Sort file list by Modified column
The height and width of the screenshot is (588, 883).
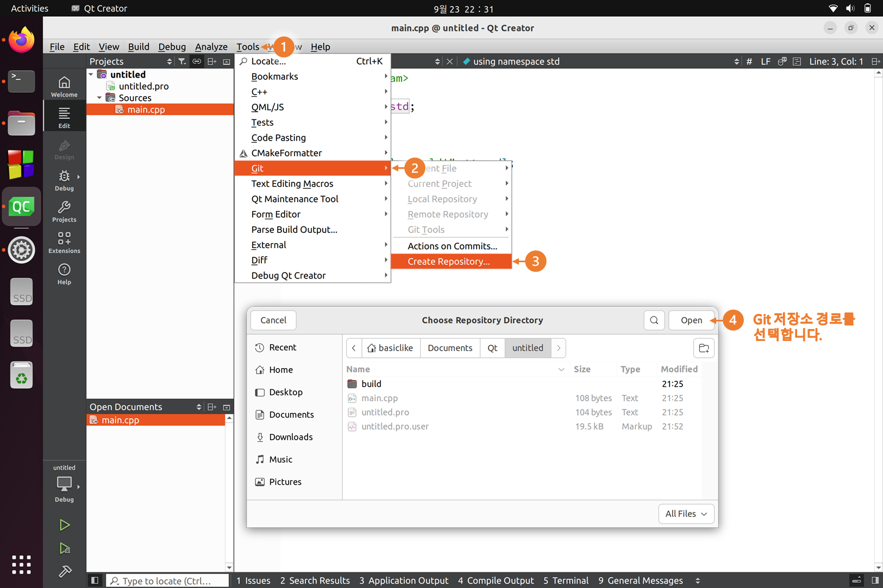(x=679, y=369)
